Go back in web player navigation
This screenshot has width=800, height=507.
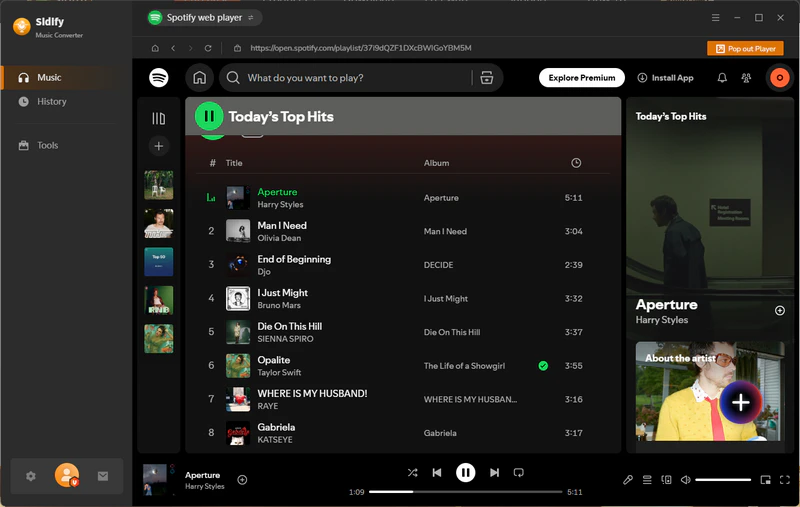[173, 48]
